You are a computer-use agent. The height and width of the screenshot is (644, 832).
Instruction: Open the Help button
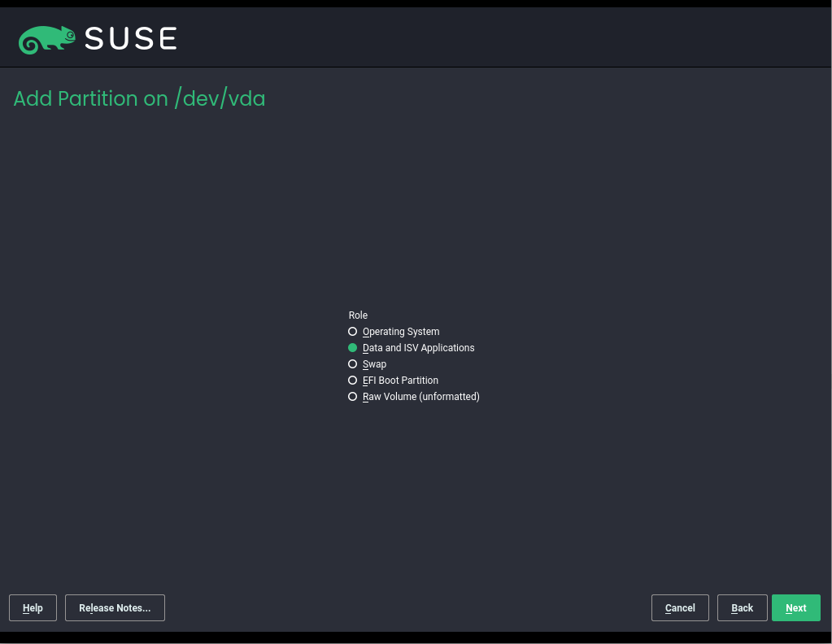[x=33, y=608]
